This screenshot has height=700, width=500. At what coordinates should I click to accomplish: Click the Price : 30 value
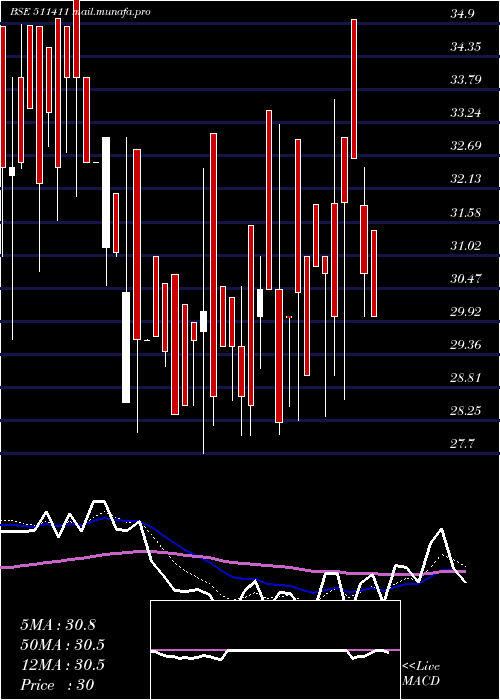click(x=57, y=685)
